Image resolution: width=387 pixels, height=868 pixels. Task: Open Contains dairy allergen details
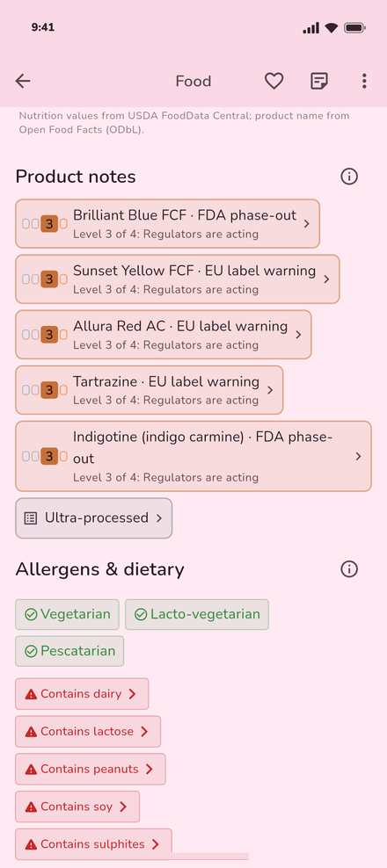(x=82, y=694)
